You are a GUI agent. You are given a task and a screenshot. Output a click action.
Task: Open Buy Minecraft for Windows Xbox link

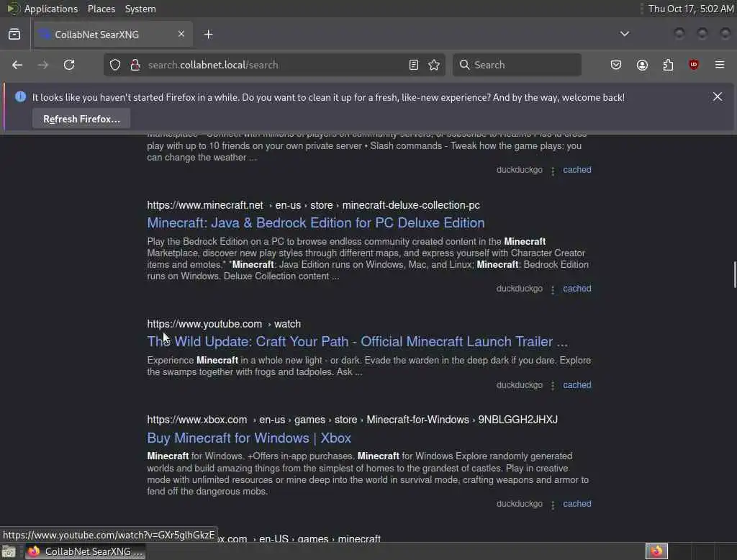(249, 438)
